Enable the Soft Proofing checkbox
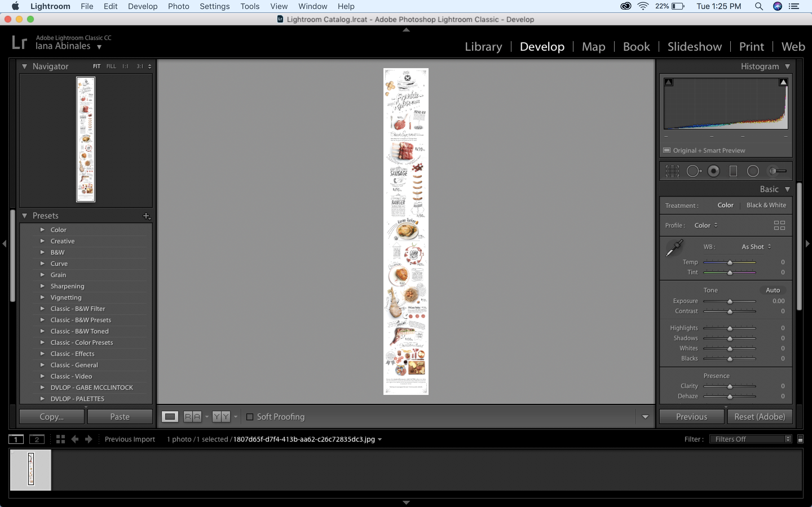The image size is (812, 507). coord(250,417)
